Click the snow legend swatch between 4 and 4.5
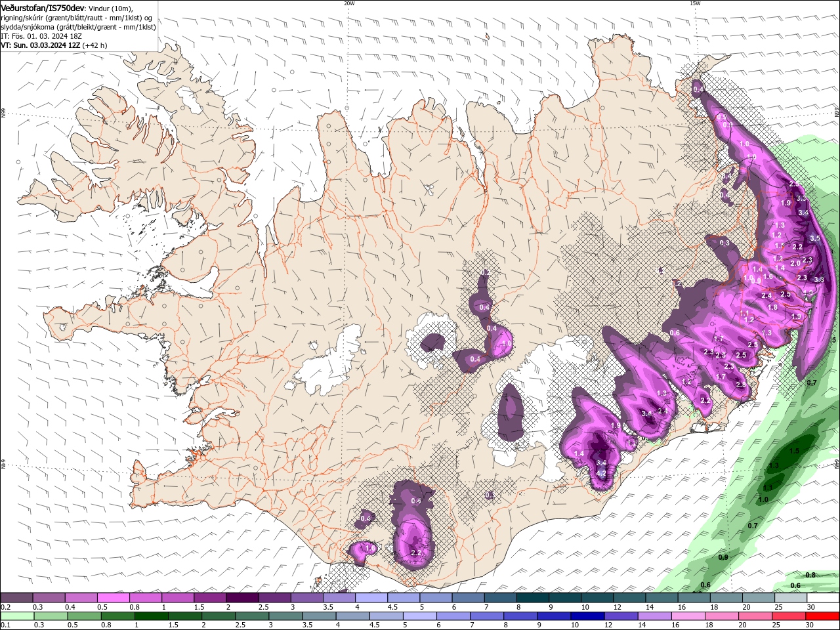Screen dimensions: 840x630 [371, 598]
